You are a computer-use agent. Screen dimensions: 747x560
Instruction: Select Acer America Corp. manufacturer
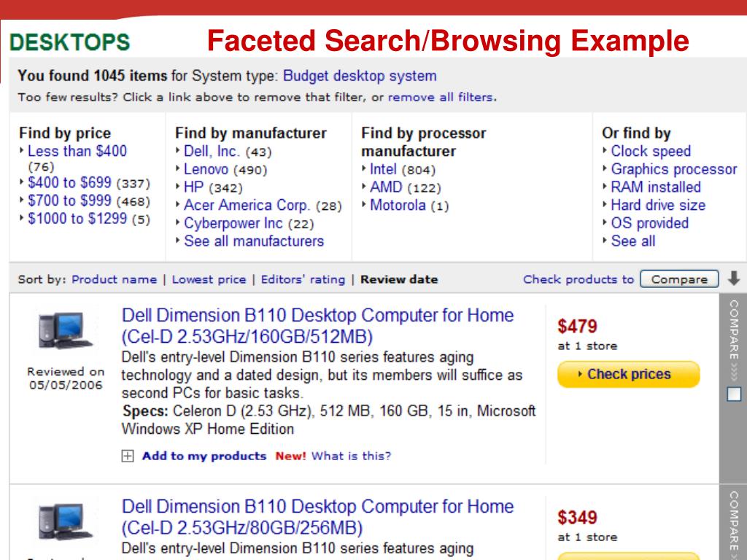[247, 205]
